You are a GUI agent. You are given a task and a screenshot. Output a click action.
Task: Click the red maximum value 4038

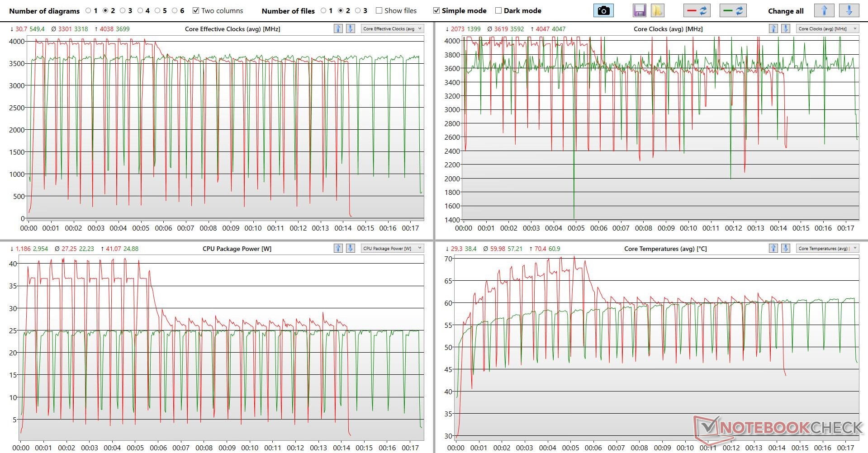(x=107, y=29)
